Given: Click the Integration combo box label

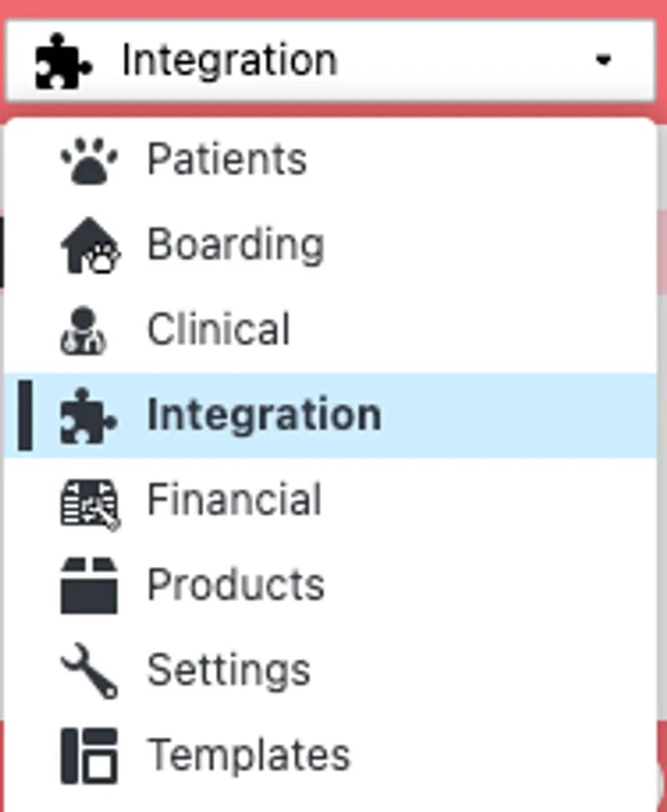Looking at the screenshot, I should tap(229, 61).
